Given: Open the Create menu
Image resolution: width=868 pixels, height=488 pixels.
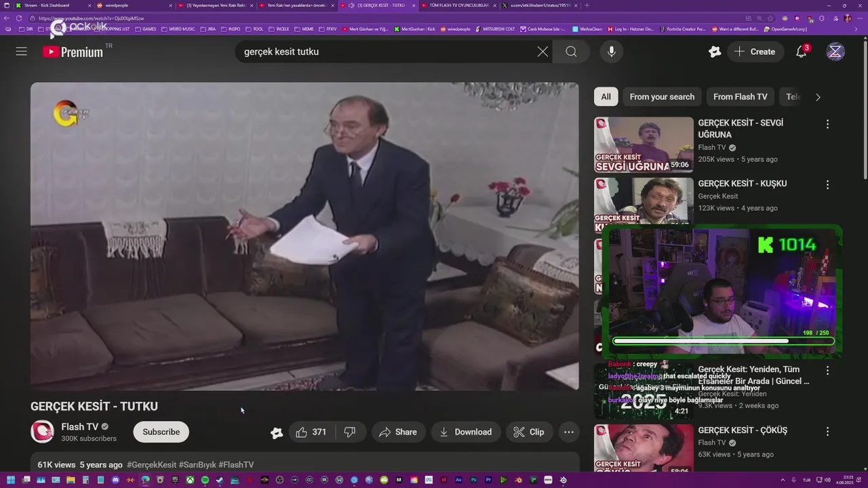Looking at the screenshot, I should [755, 52].
